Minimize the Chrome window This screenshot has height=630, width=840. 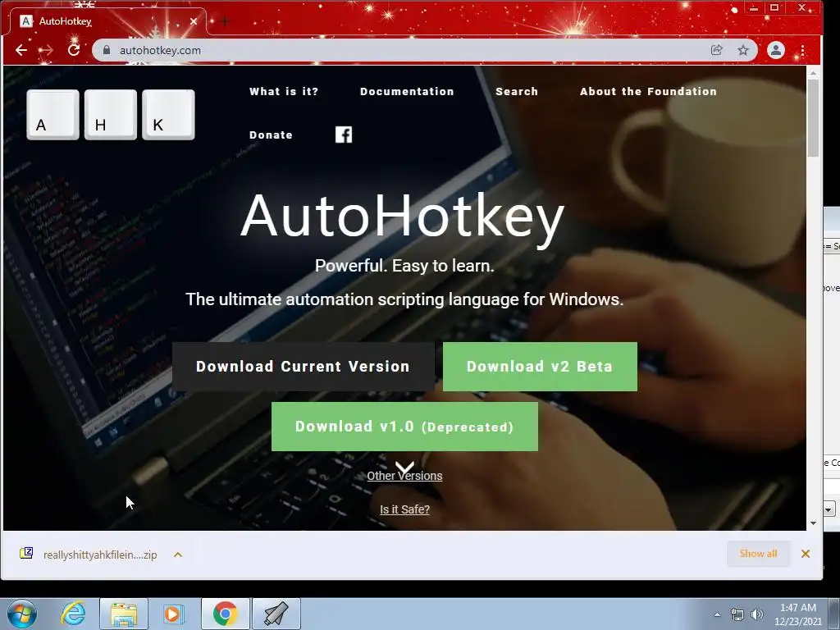[754, 8]
